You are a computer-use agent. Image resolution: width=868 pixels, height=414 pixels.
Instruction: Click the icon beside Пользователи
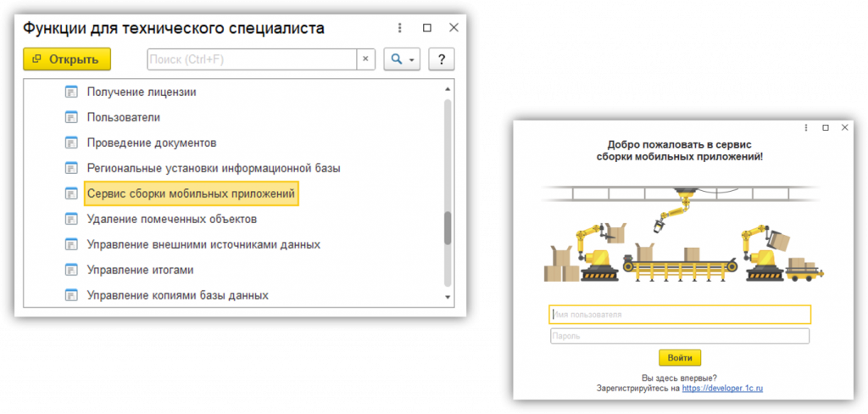tap(70, 117)
